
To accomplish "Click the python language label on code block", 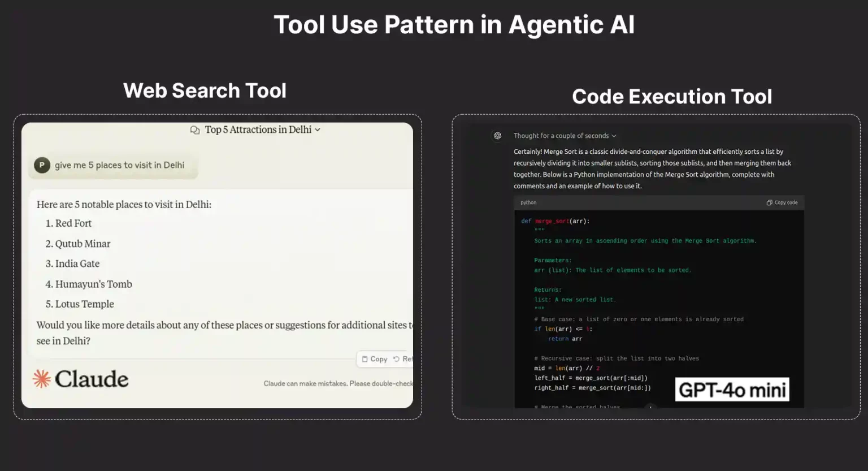I will coord(528,202).
